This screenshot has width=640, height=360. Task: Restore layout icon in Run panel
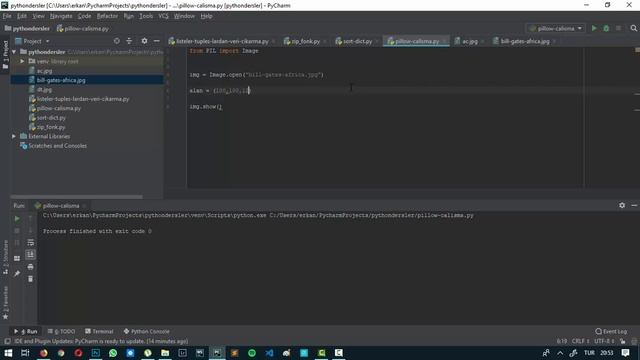tap(17, 258)
